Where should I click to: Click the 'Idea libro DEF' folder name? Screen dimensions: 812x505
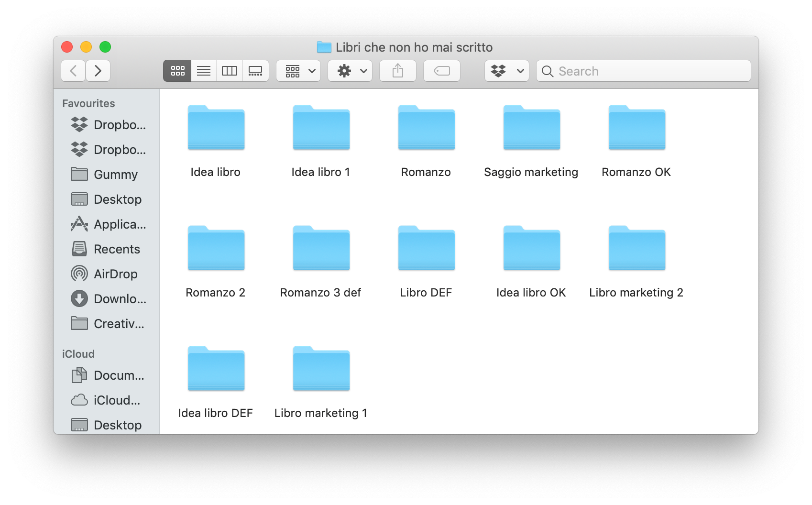(x=215, y=413)
